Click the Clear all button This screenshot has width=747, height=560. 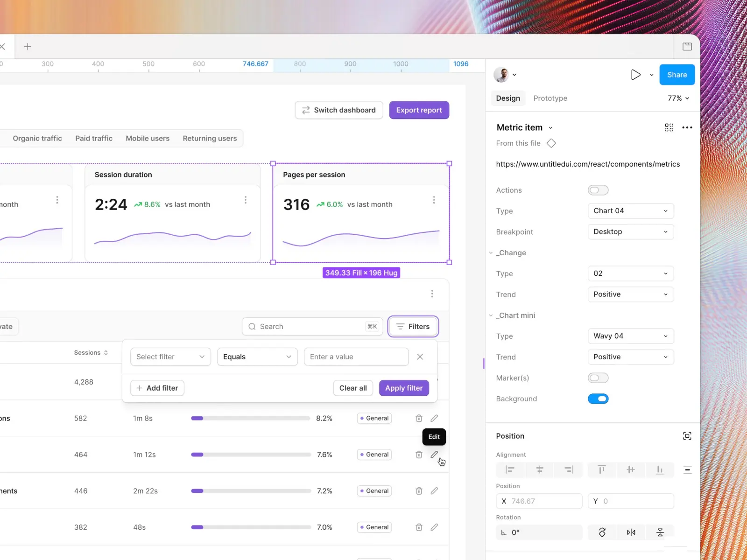coord(353,388)
